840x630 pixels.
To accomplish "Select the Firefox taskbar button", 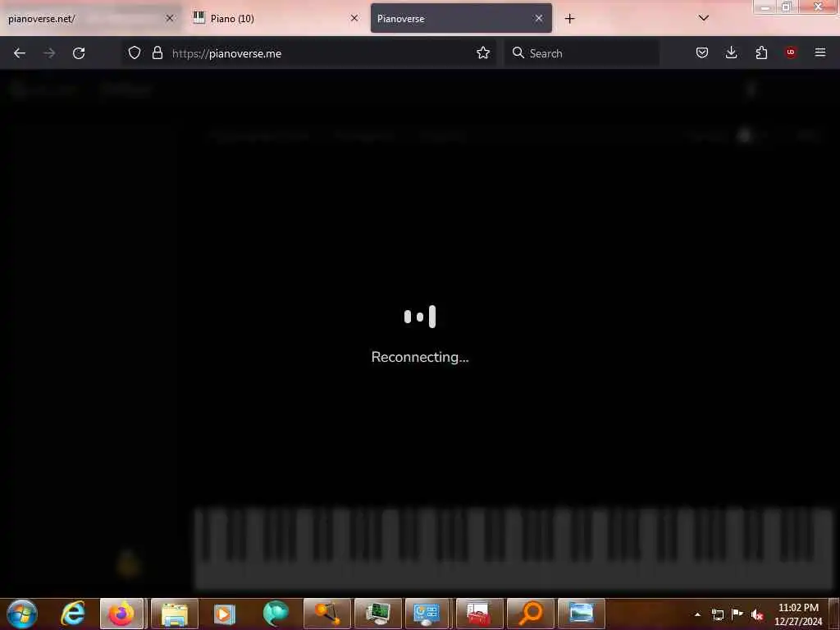I will click(x=122, y=614).
